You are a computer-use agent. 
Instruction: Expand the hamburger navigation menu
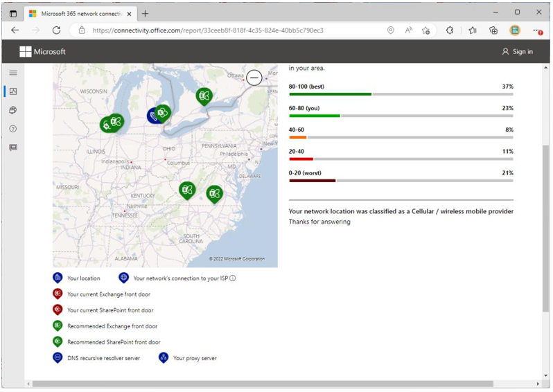(13, 73)
